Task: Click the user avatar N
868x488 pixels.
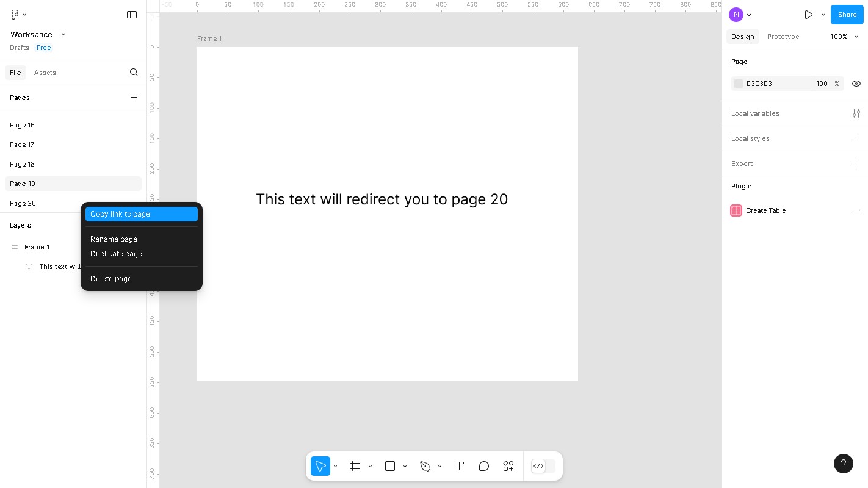Action: pyautogui.click(x=736, y=15)
